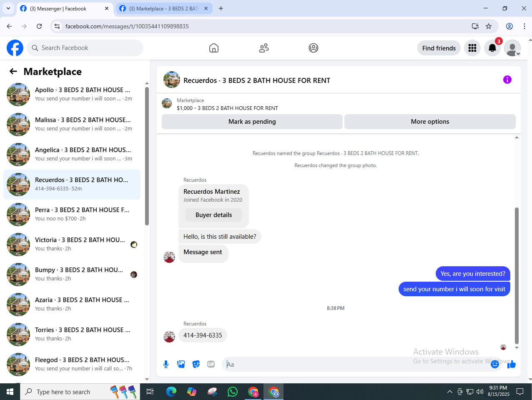Choose a GIF icon
The height and width of the screenshot is (400, 532).
(211, 364)
